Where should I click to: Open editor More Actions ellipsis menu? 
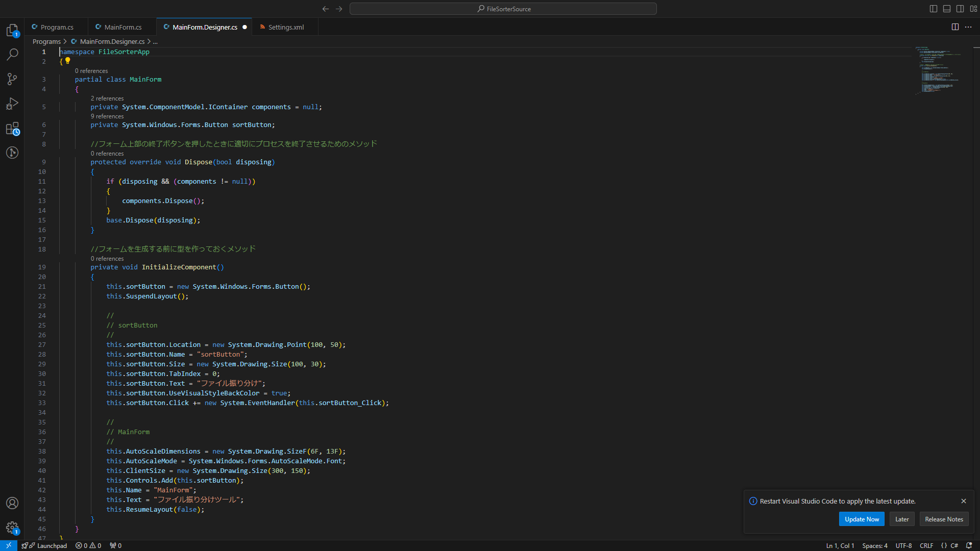[x=968, y=27]
